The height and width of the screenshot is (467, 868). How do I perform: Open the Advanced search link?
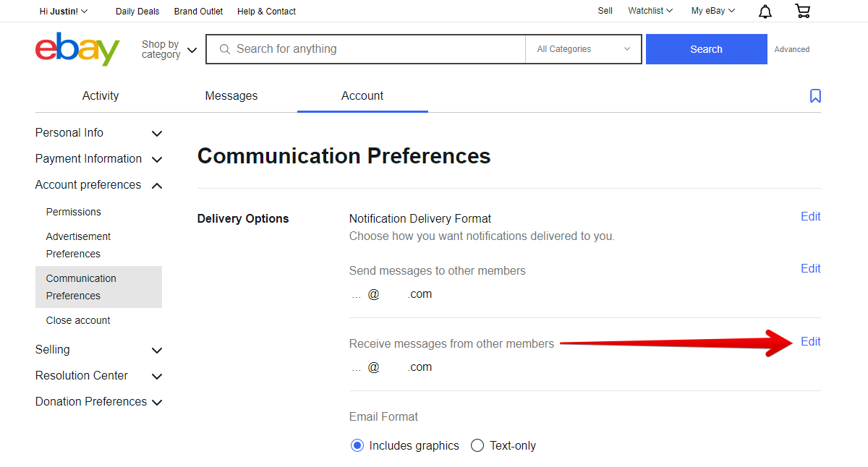click(x=792, y=49)
